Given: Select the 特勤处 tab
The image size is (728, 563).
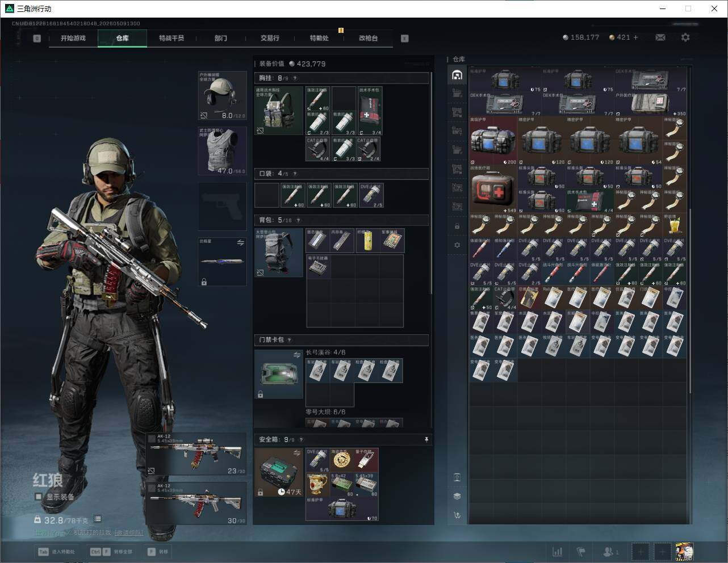Looking at the screenshot, I should point(319,38).
